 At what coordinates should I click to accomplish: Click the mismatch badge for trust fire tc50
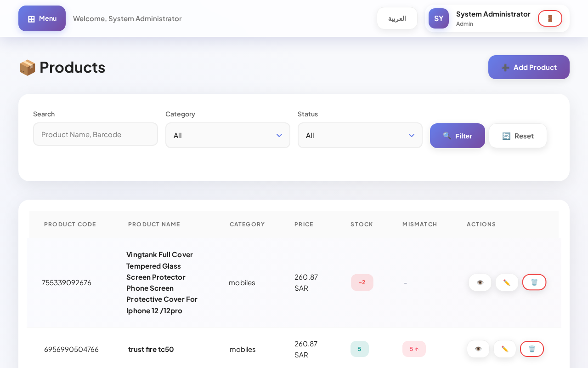point(414,349)
